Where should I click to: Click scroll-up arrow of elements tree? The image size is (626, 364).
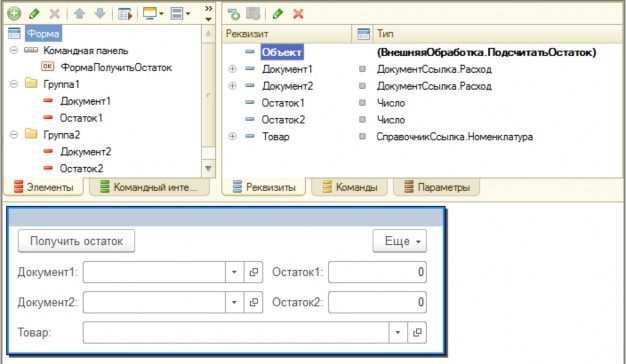[x=208, y=34]
